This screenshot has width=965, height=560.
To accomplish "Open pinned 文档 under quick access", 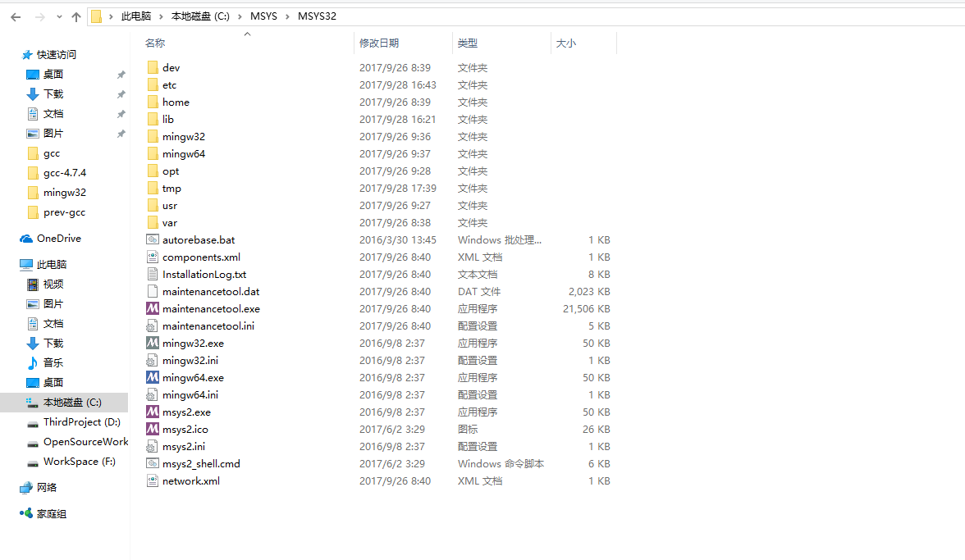I will [x=53, y=114].
